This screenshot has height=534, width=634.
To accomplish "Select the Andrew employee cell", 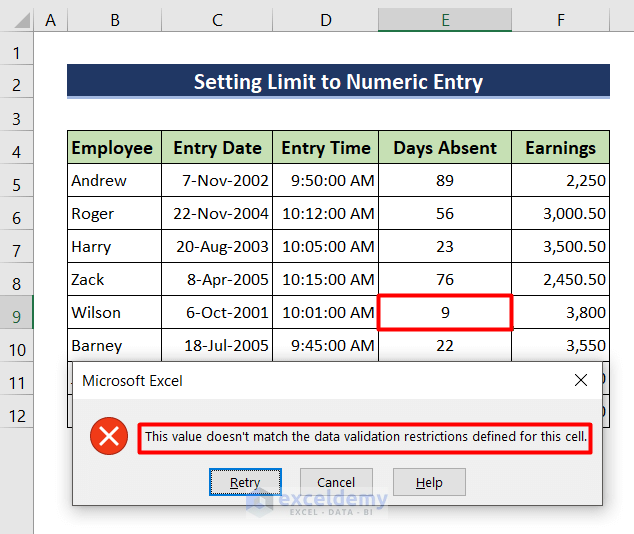I will 113,181.
